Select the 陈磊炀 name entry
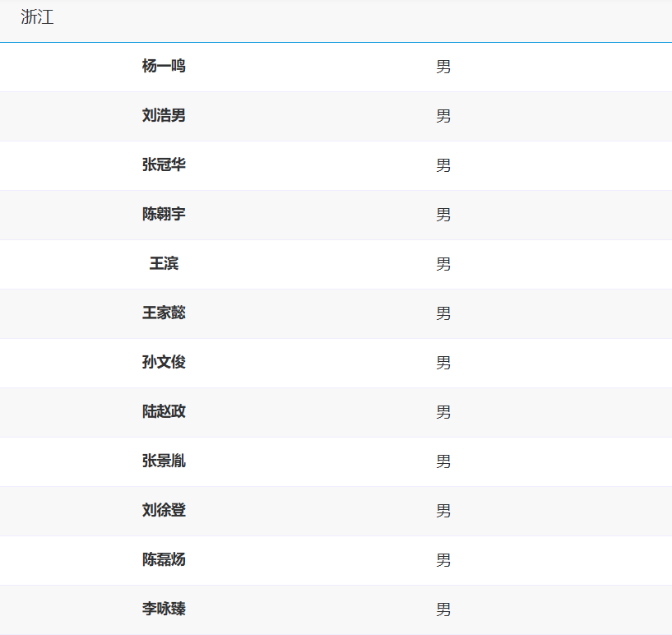This screenshot has height=635, width=672. click(x=164, y=560)
